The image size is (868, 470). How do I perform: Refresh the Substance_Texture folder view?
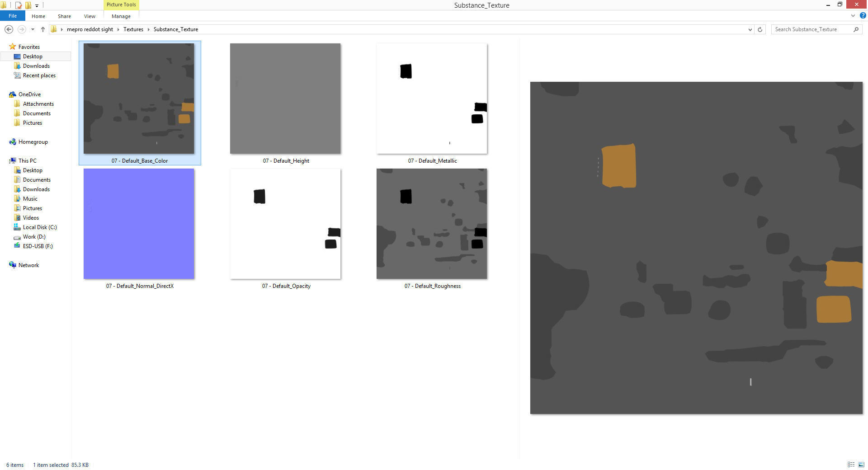(760, 29)
